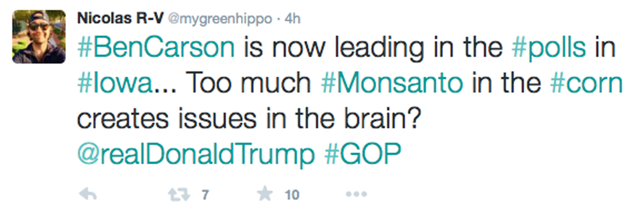The image size is (644, 213).
Task: Open the #BenCarson hashtag
Action: (156, 48)
